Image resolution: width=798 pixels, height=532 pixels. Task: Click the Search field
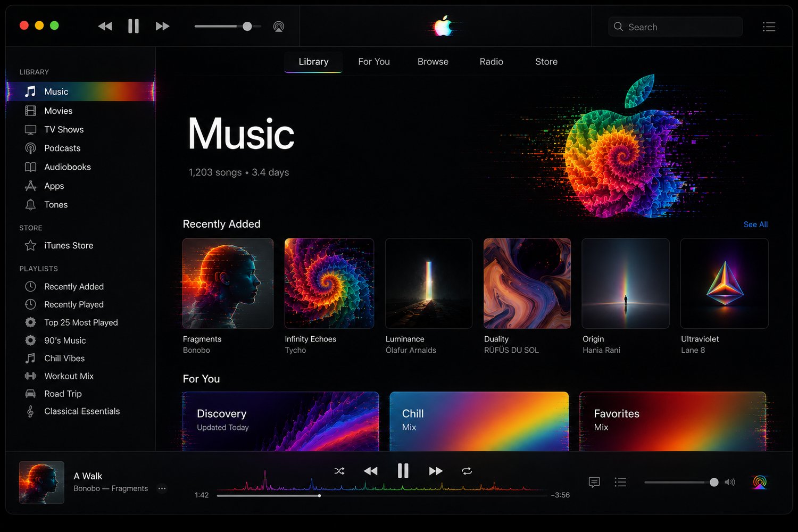point(675,27)
